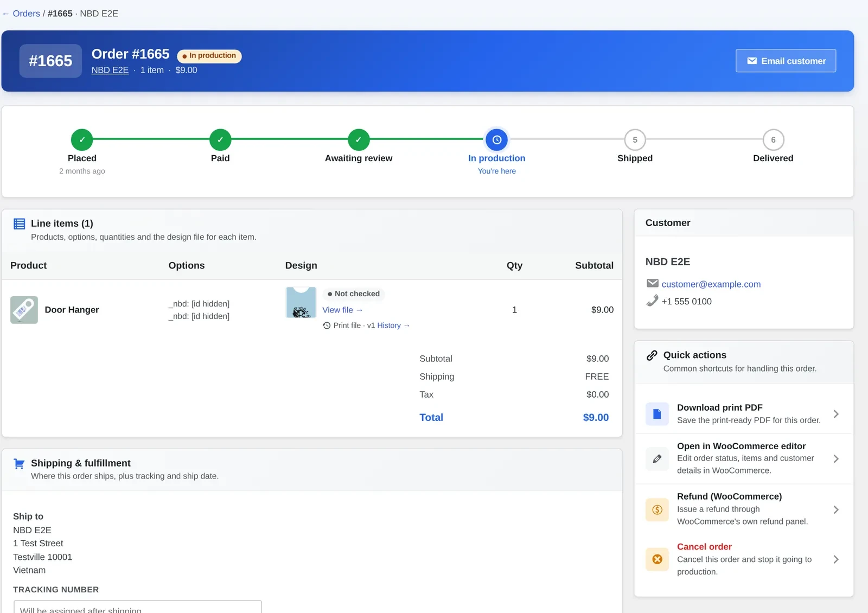Email customer@example.com link
The height and width of the screenshot is (613, 868).
[711, 284]
